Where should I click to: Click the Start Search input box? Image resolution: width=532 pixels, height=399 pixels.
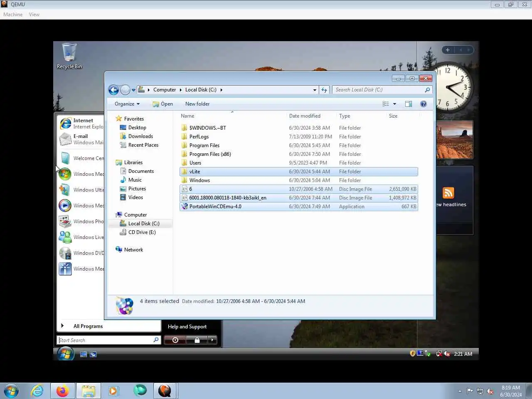(x=108, y=340)
